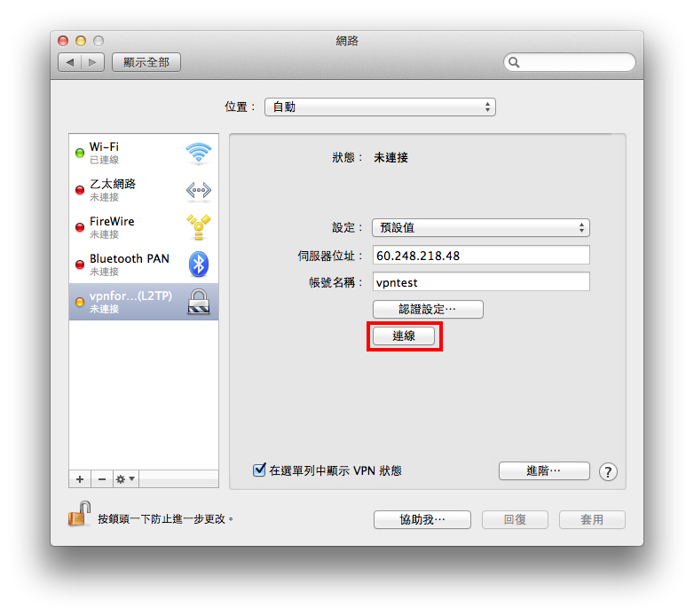Click the 進階 advanced button

click(x=544, y=470)
